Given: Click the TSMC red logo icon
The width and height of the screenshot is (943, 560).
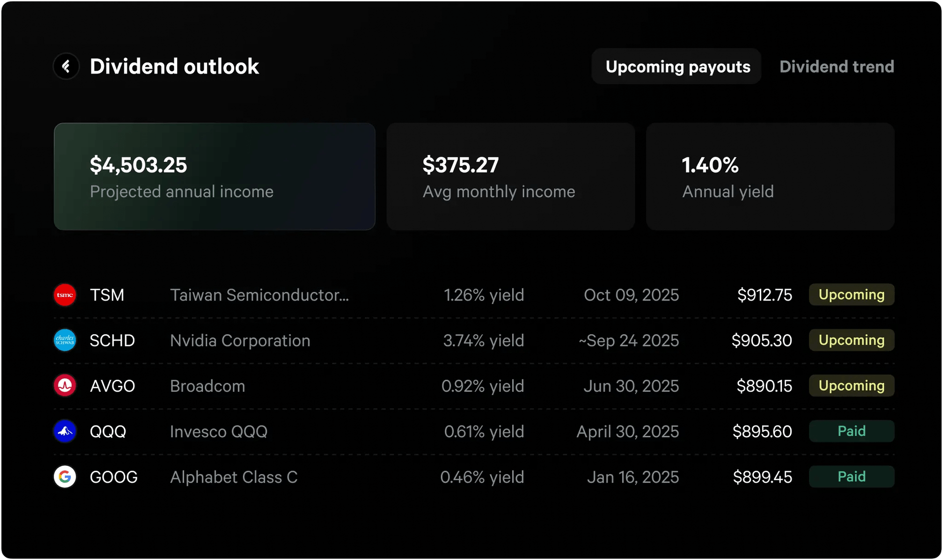Looking at the screenshot, I should point(65,295).
